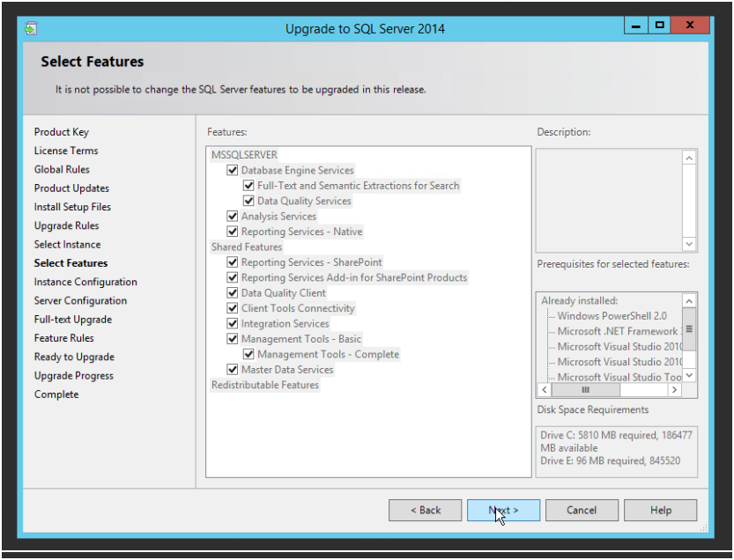The image size is (734, 560).
Task: Click the SQL Server setup title bar icon
Action: coord(31,28)
